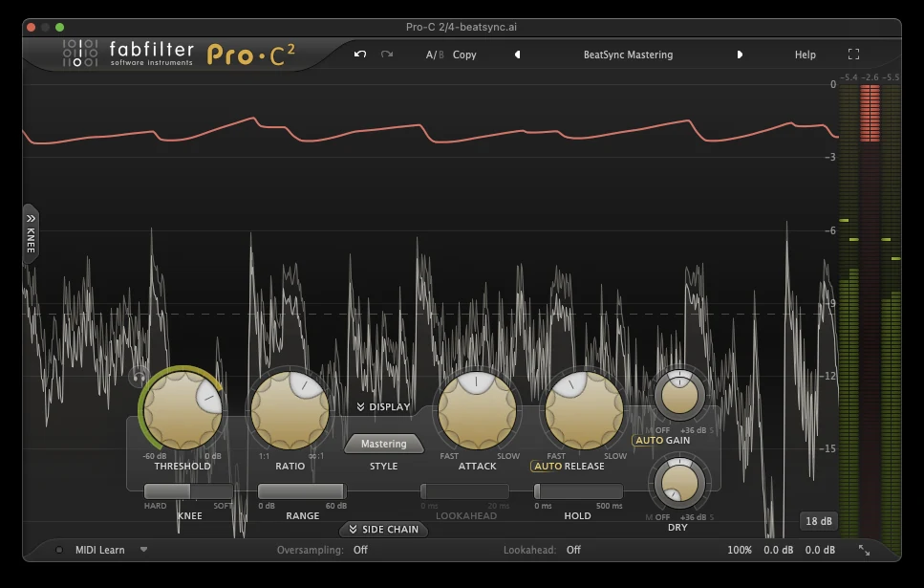Toggle AUTO GAIN
Screen dimensions: 924x588
click(648, 441)
